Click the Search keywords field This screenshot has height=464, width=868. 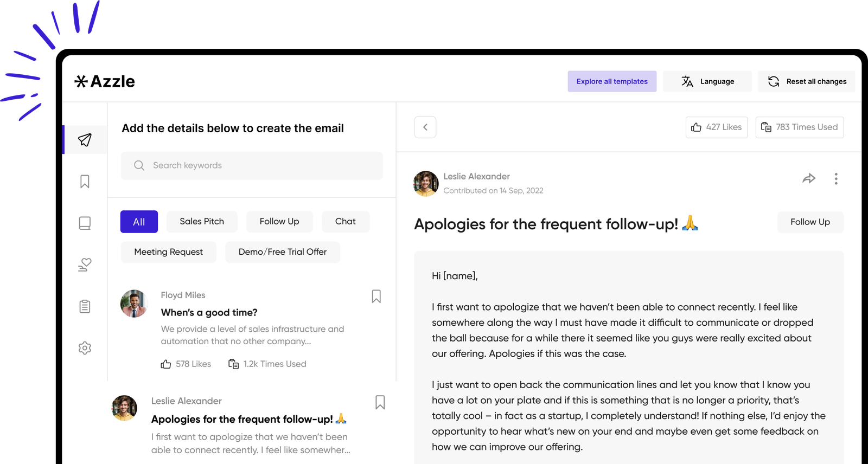[252, 165]
